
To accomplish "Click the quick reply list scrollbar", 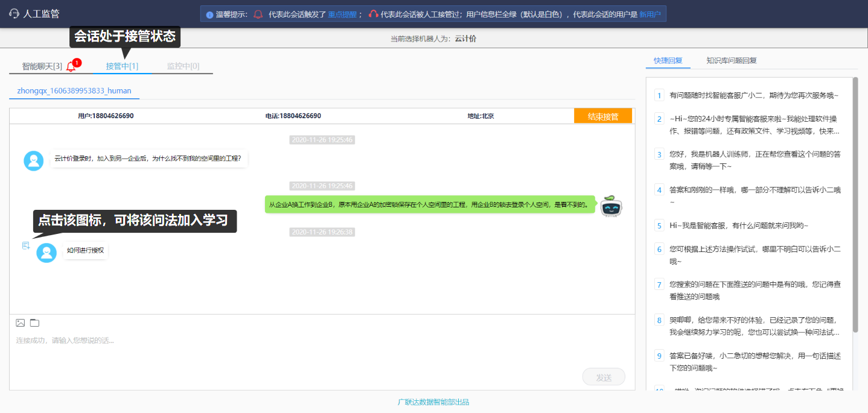I will 855,205.
